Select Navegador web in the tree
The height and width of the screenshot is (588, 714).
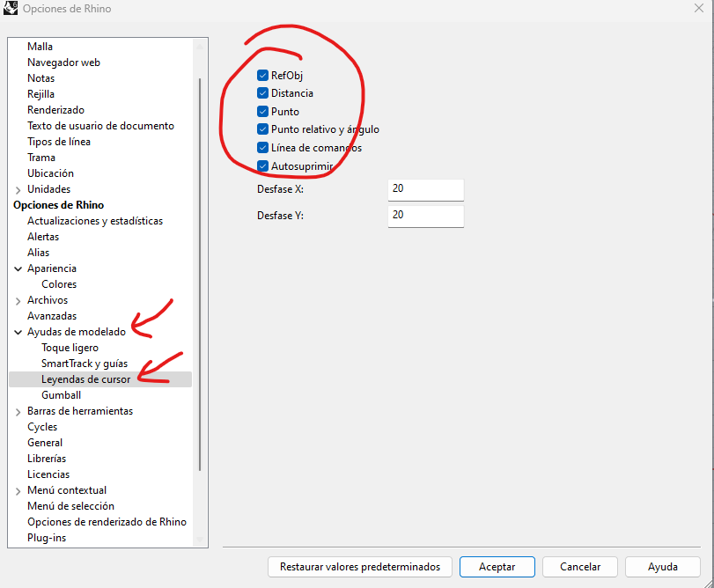63,62
